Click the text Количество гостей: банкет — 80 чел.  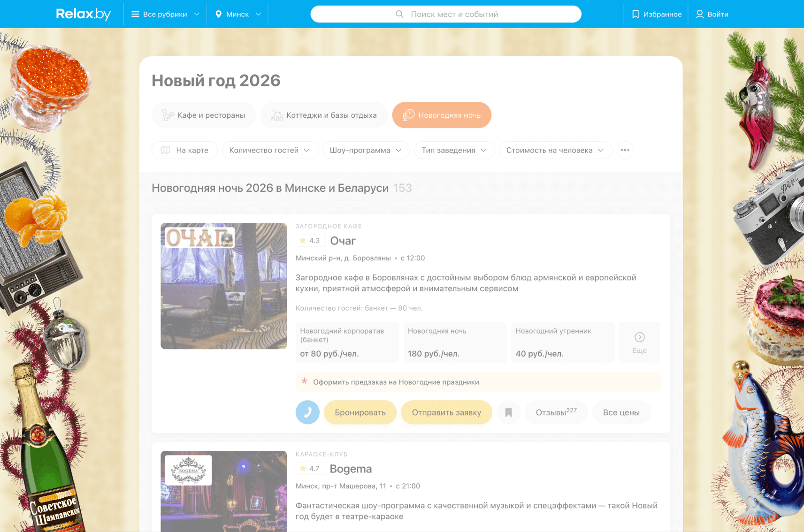click(x=359, y=308)
